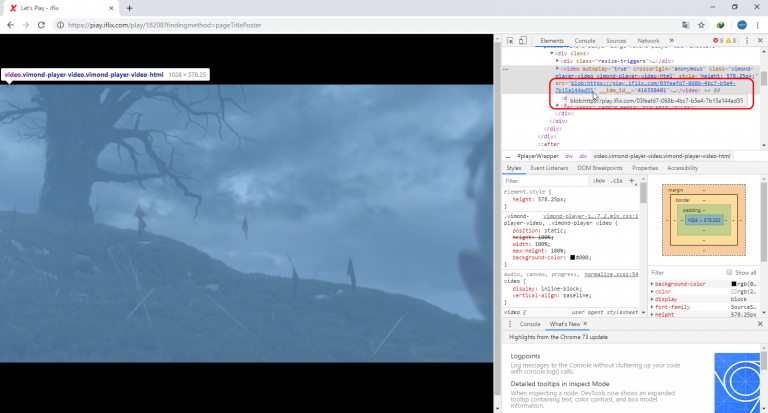768x413 pixels.
Task: Open the Accessibility sidebar tab
Action: pyautogui.click(x=682, y=168)
